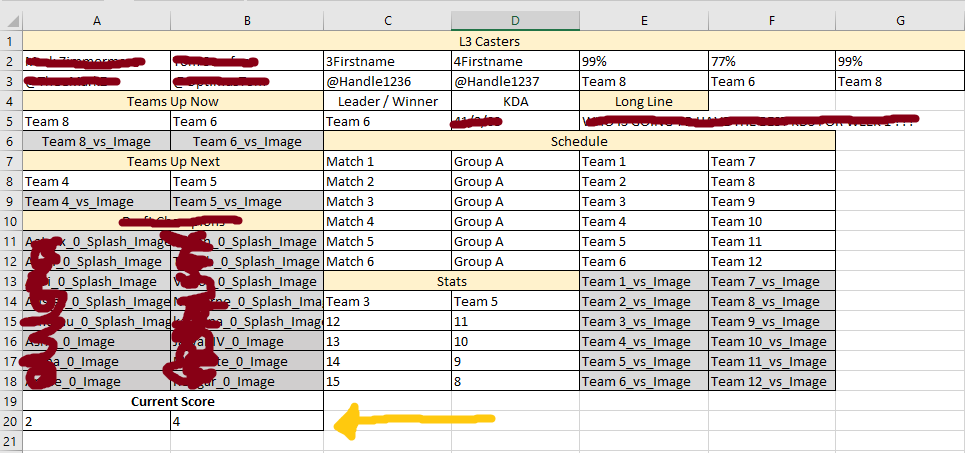965x453 pixels.
Task: Click the Team 12 schedule cell
Action: 772,261
